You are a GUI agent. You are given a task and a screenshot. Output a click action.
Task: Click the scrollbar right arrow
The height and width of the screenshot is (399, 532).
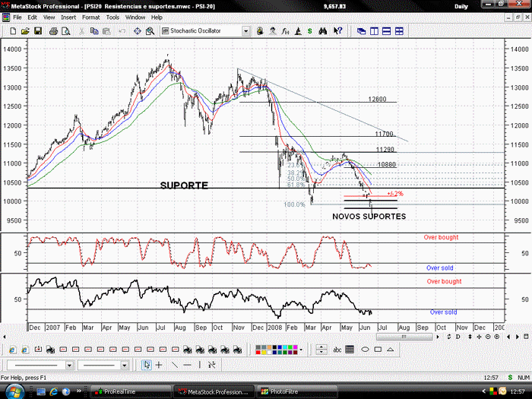coord(438,337)
